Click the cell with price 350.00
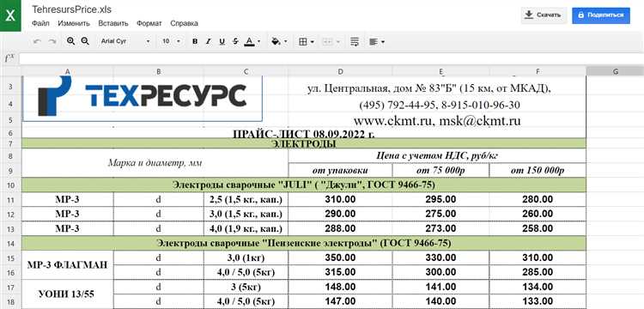 [341, 257]
